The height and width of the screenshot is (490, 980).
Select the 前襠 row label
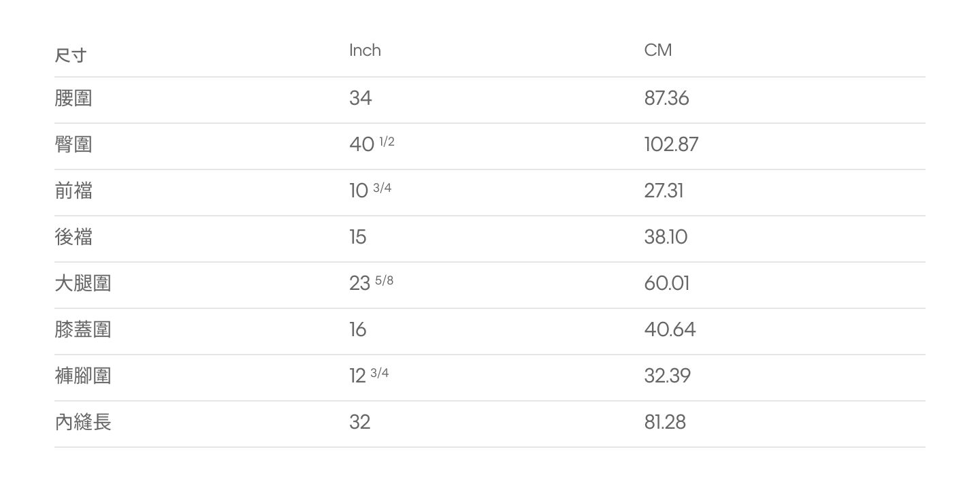(x=73, y=191)
